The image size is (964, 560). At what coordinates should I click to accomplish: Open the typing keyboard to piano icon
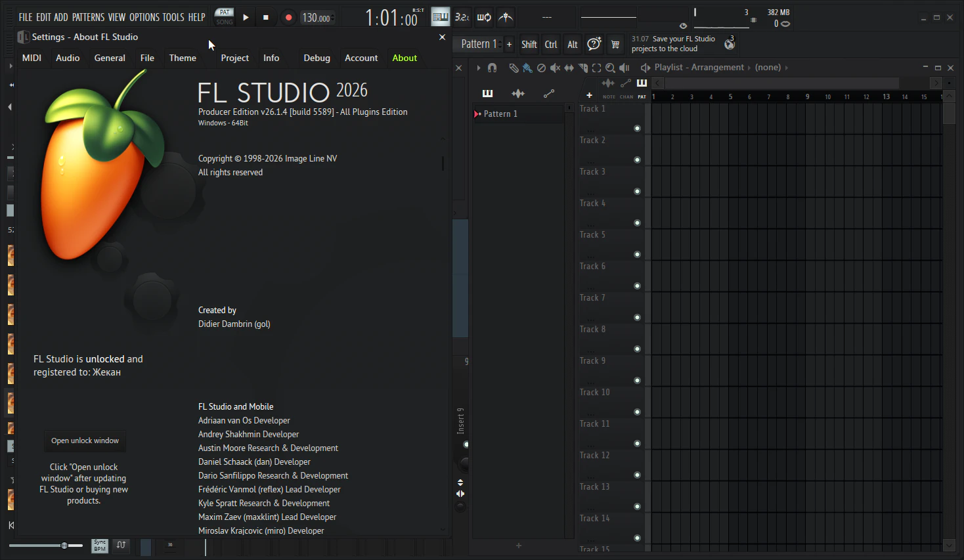tap(441, 17)
